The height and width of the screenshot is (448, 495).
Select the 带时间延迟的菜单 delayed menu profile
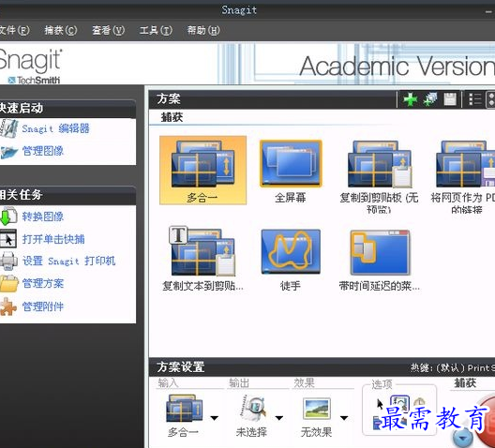(x=380, y=252)
